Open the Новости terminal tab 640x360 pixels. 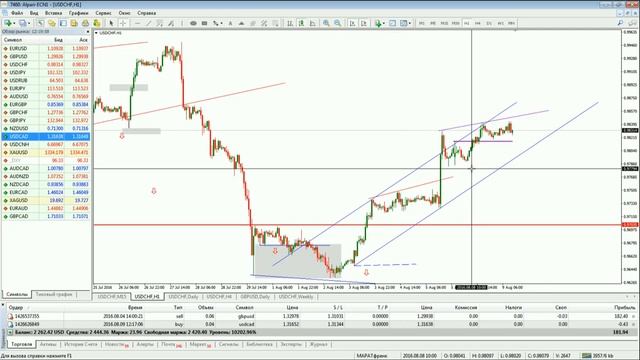click(116, 344)
